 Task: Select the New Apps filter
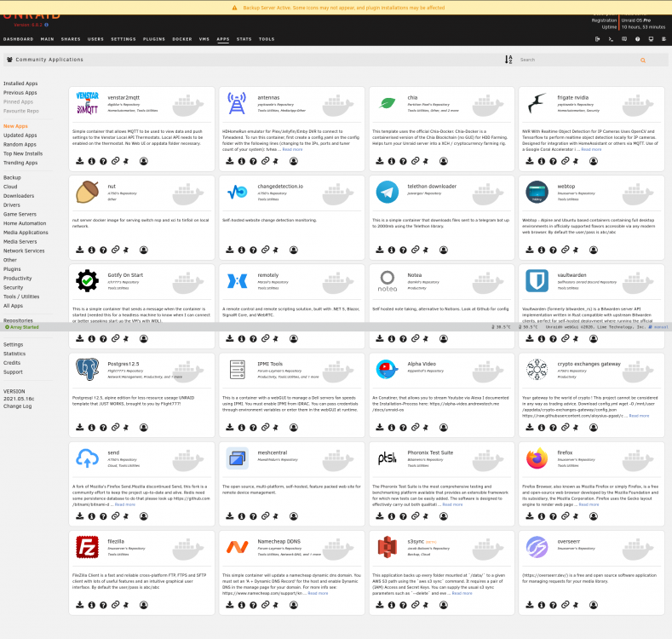pyautogui.click(x=15, y=126)
